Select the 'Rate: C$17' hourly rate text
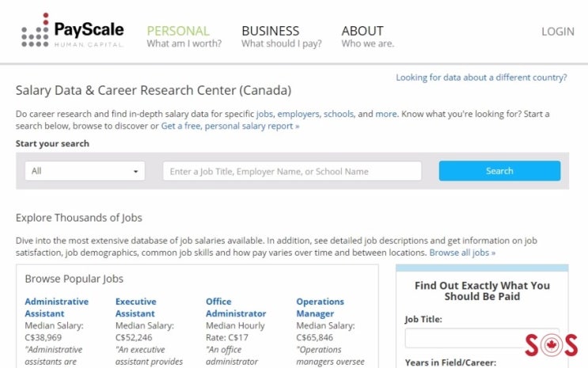588x368 pixels. click(227, 338)
